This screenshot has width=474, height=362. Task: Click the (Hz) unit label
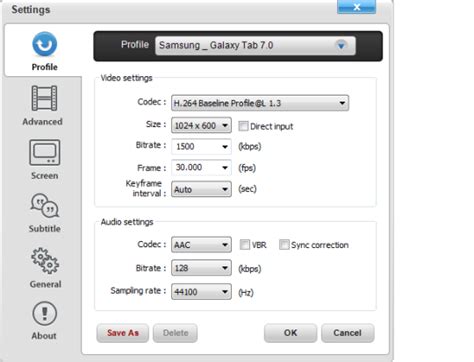click(x=246, y=293)
